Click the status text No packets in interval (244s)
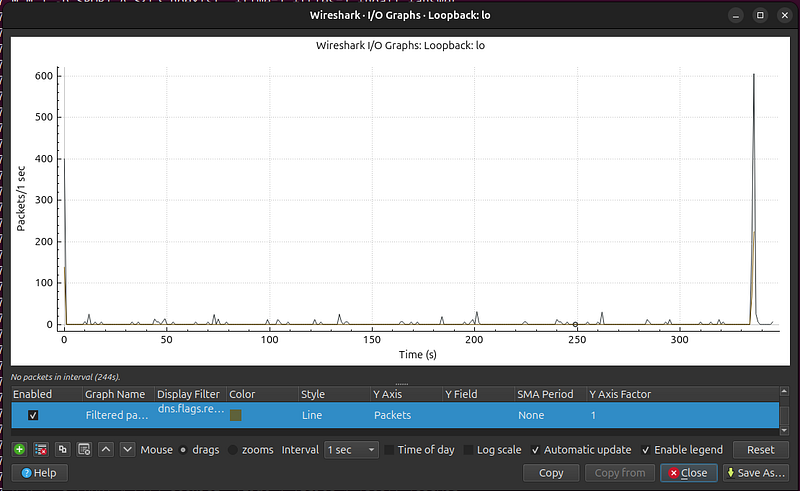This screenshot has width=800, height=491. pos(65,377)
